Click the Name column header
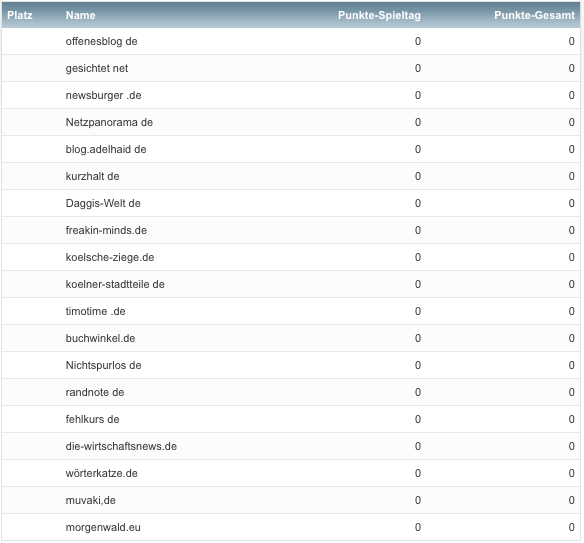Screen dimensions: 584x543 pyautogui.click(x=80, y=15)
